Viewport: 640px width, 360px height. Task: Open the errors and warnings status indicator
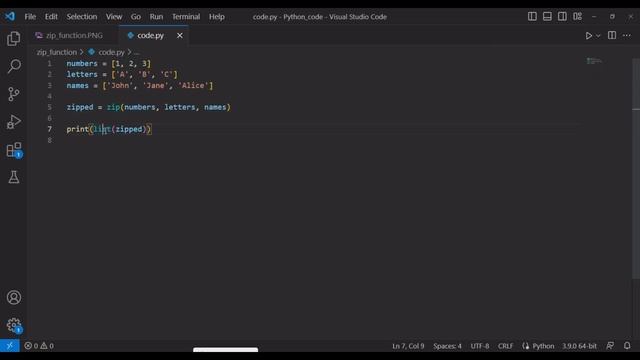click(x=39, y=346)
